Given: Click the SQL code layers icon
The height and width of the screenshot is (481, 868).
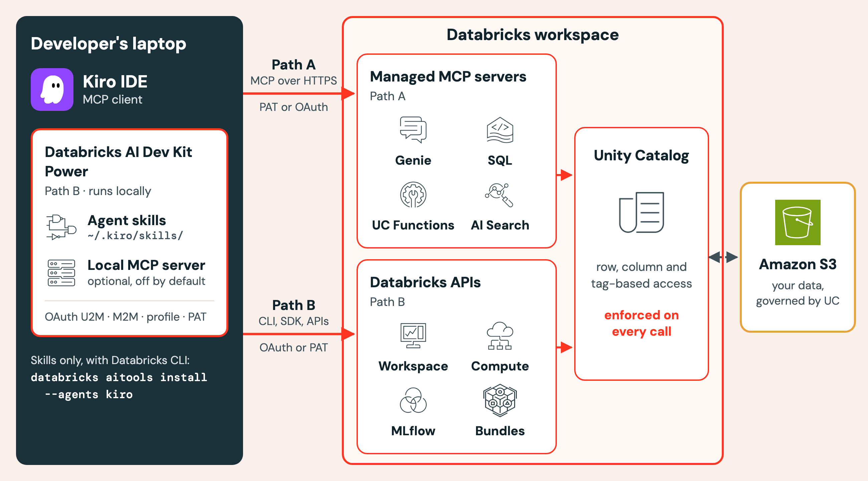Looking at the screenshot, I should [x=500, y=130].
